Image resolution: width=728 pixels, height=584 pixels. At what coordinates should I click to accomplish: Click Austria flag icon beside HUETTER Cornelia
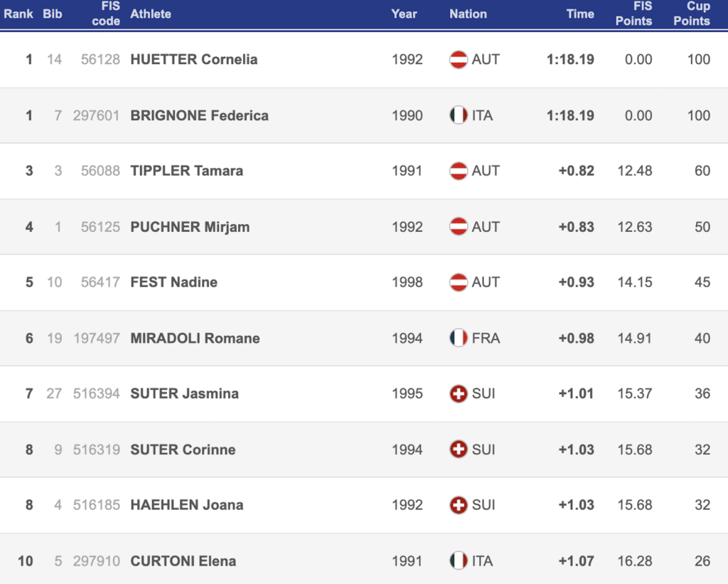point(459,60)
